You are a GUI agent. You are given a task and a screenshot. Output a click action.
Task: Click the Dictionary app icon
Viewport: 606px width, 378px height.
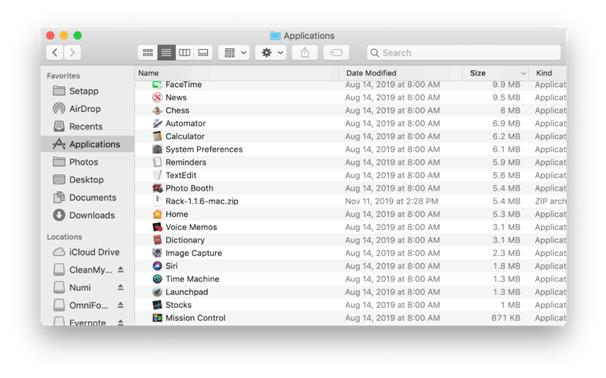click(157, 240)
